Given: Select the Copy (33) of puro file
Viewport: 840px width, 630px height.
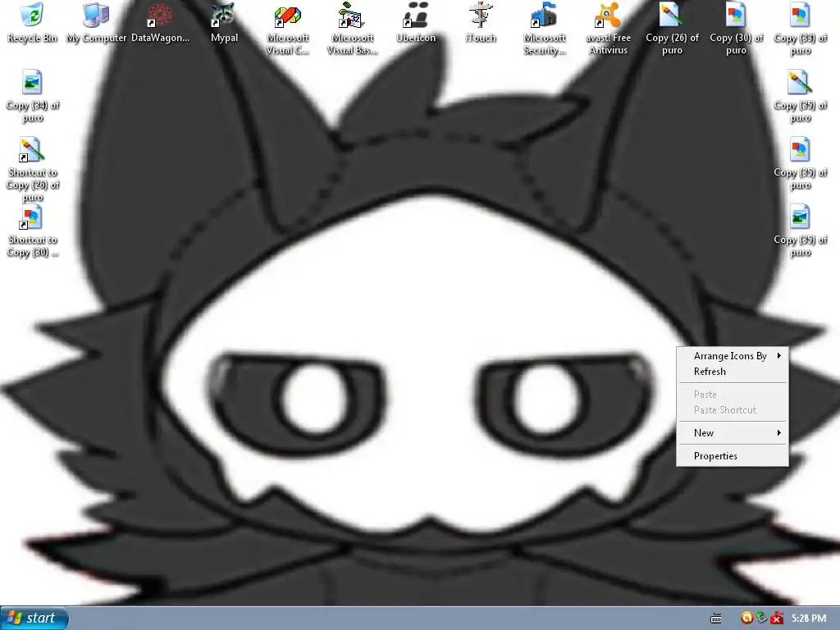Looking at the screenshot, I should (x=801, y=29).
